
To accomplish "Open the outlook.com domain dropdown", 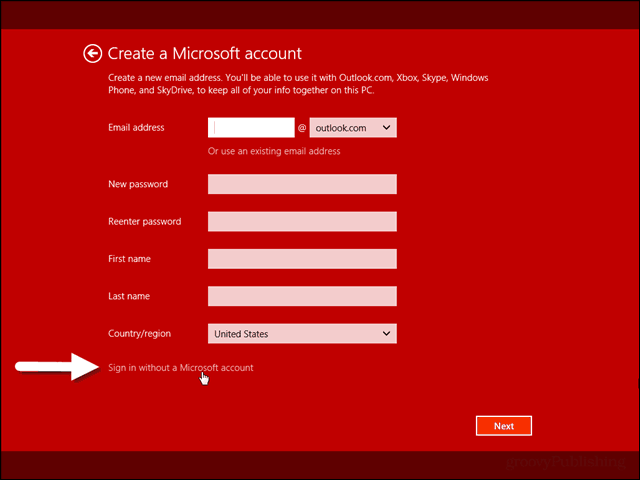I will click(353, 128).
